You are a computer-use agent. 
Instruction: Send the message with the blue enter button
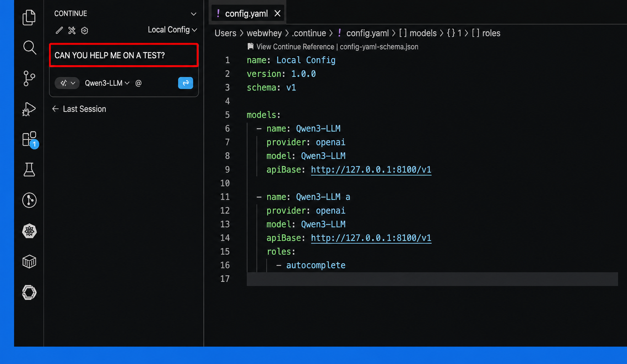click(186, 83)
